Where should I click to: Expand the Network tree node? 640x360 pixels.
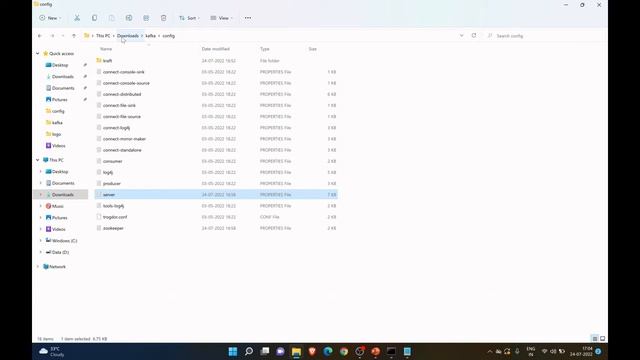[38, 267]
